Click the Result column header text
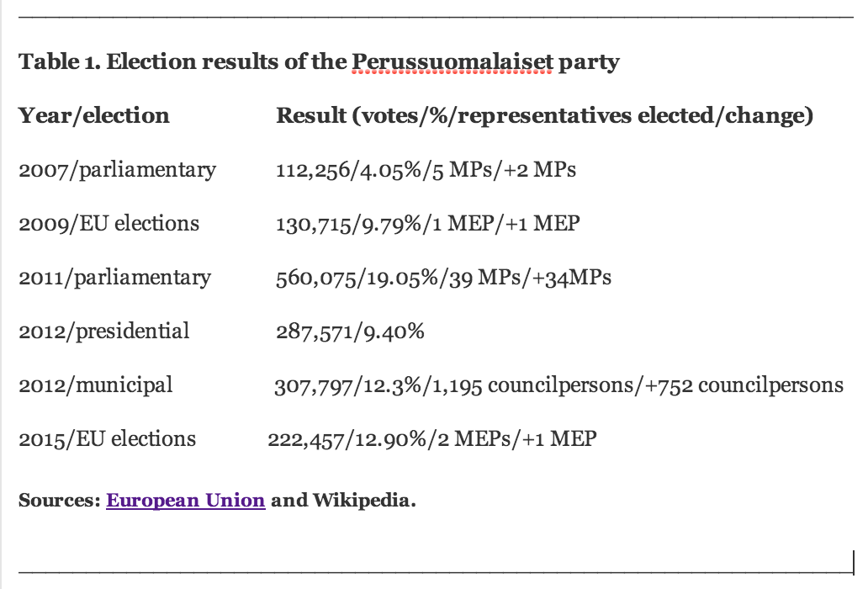Image resolution: width=868 pixels, height=589 pixels. coord(545,115)
